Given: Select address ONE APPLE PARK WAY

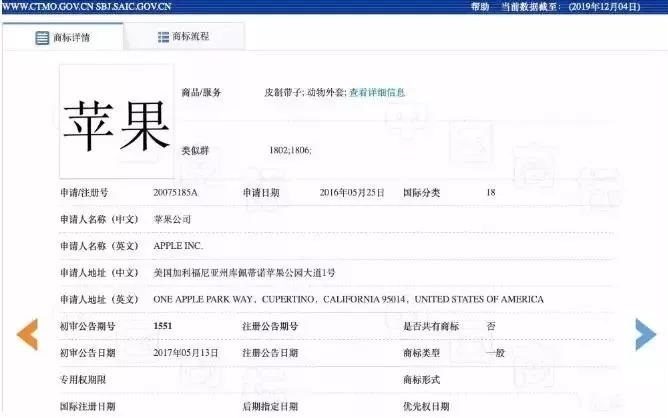Looking at the screenshot, I should [203, 300].
